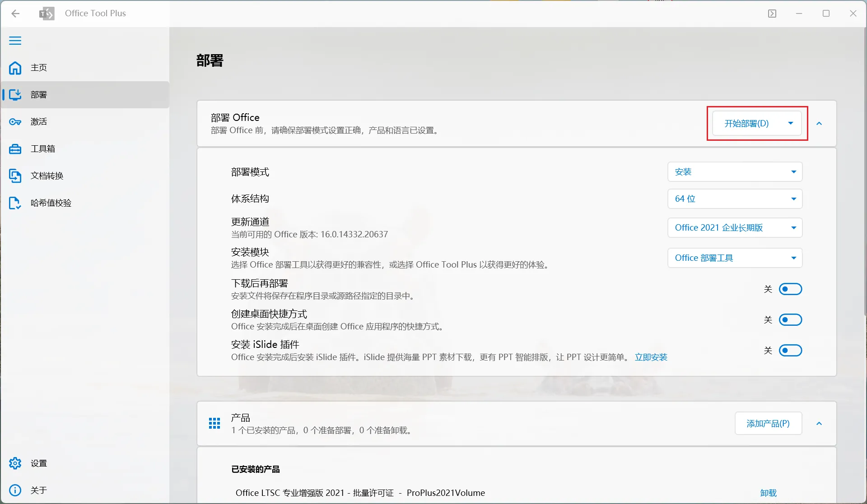Image resolution: width=867 pixels, height=504 pixels.
Task: Click the 立即安装 link for iSlide
Action: pyautogui.click(x=650, y=357)
